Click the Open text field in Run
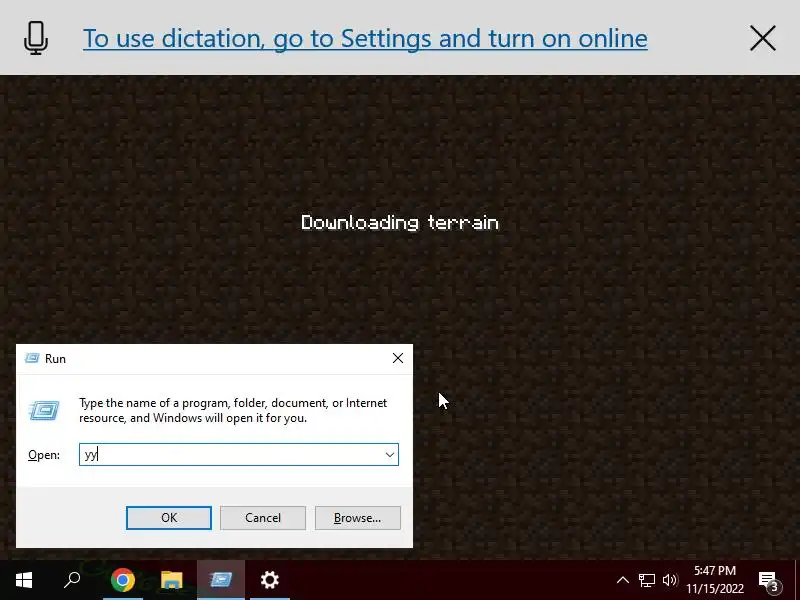Screen dimensions: 800x600 tap(239, 454)
